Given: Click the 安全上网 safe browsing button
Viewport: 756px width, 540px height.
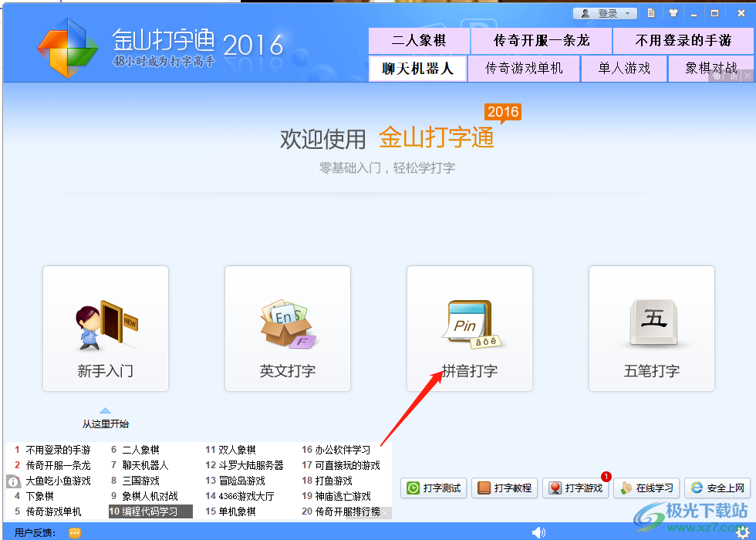Looking at the screenshot, I should click(x=717, y=488).
